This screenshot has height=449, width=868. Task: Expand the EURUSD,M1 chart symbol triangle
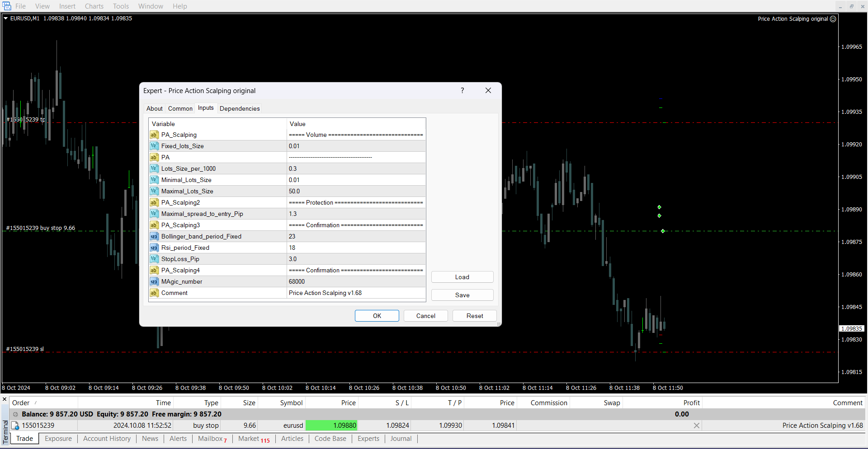tap(6, 19)
